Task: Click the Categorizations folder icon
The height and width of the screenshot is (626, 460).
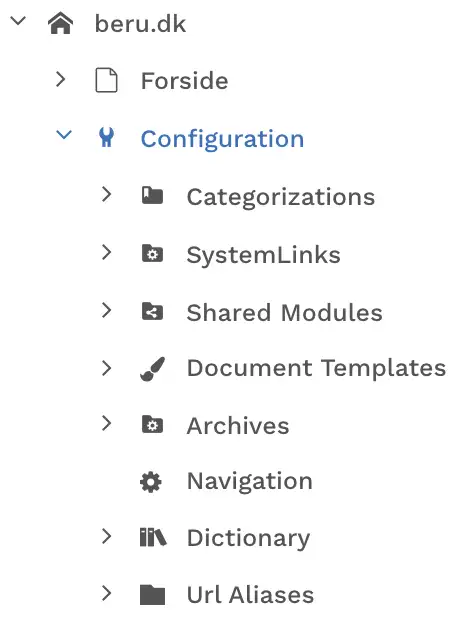Action: 153,196
